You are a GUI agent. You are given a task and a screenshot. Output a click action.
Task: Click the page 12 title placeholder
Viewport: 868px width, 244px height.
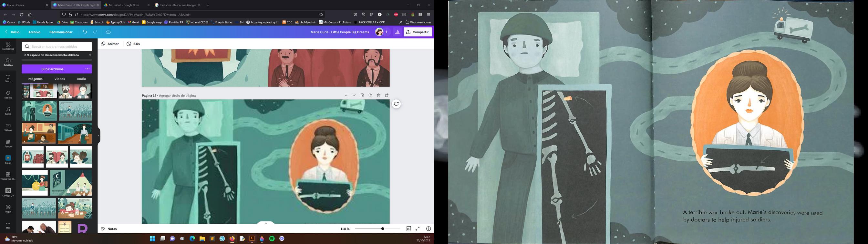point(177,96)
